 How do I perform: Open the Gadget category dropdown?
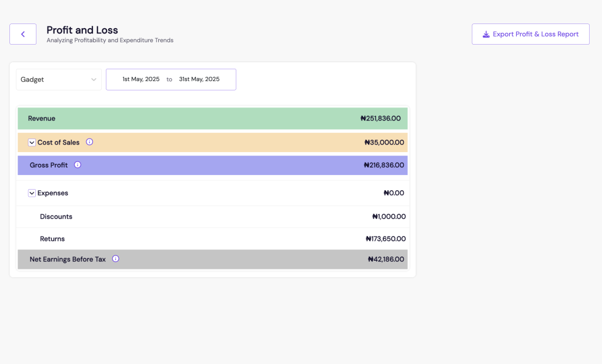[58, 80]
